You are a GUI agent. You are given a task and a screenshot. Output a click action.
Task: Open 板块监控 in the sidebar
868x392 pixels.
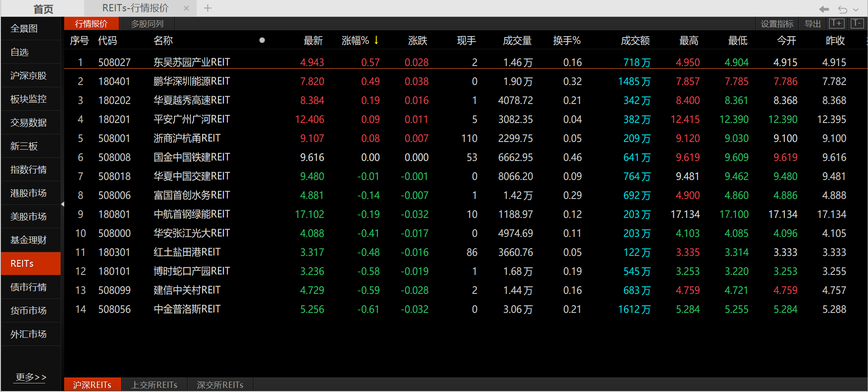31,99
